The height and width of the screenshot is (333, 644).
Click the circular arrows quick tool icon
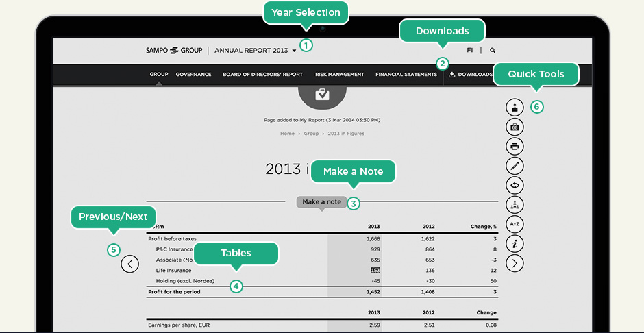[x=515, y=185]
